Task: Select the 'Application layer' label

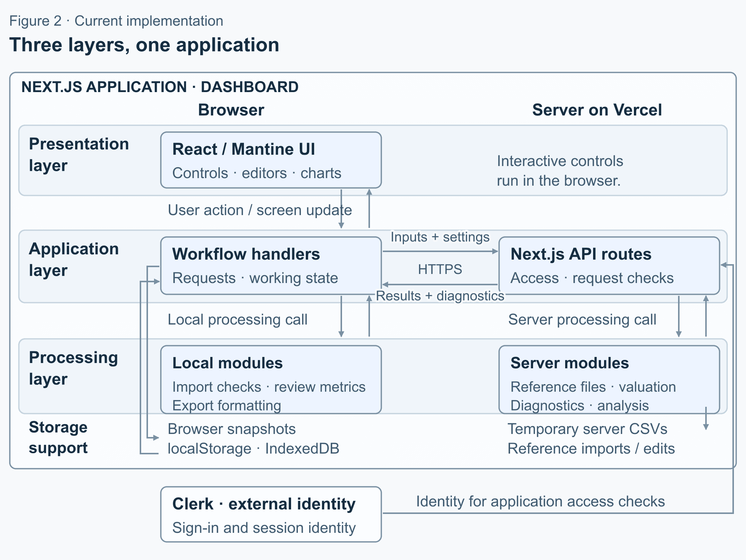Action: (x=74, y=260)
